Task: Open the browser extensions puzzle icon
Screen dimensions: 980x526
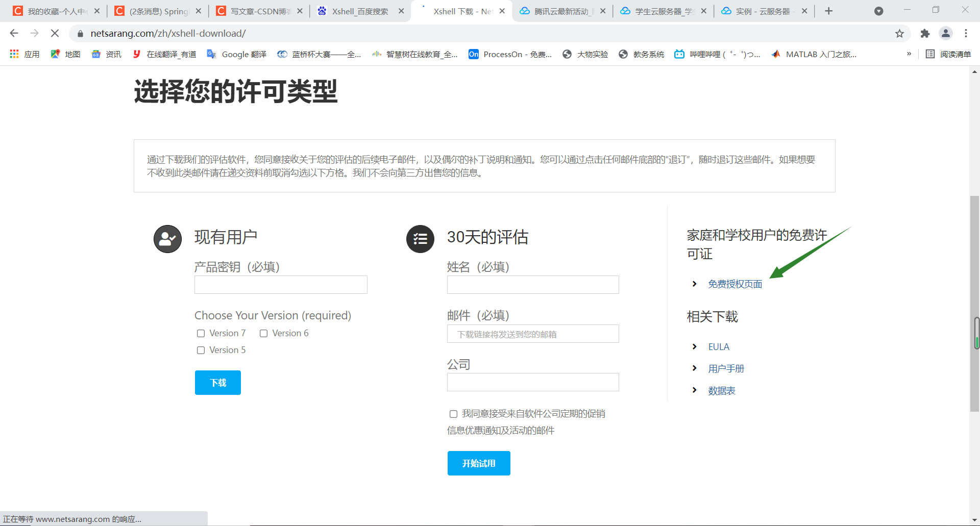Action: point(925,33)
